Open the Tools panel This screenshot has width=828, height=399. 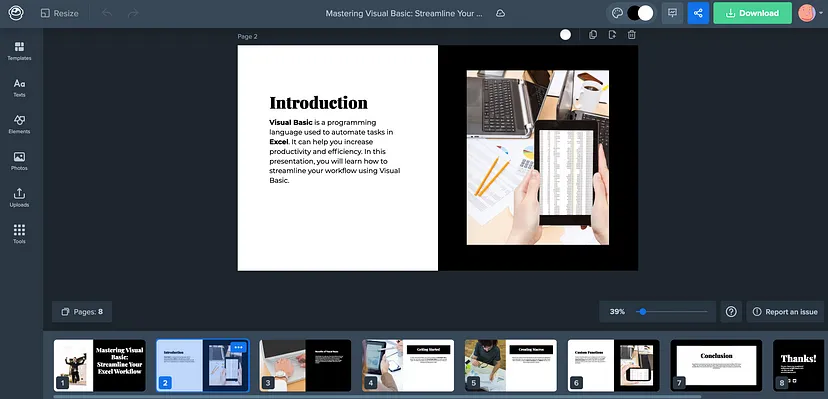coord(19,234)
